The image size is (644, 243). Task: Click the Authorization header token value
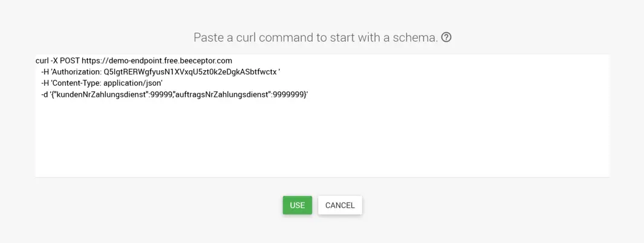click(x=190, y=72)
